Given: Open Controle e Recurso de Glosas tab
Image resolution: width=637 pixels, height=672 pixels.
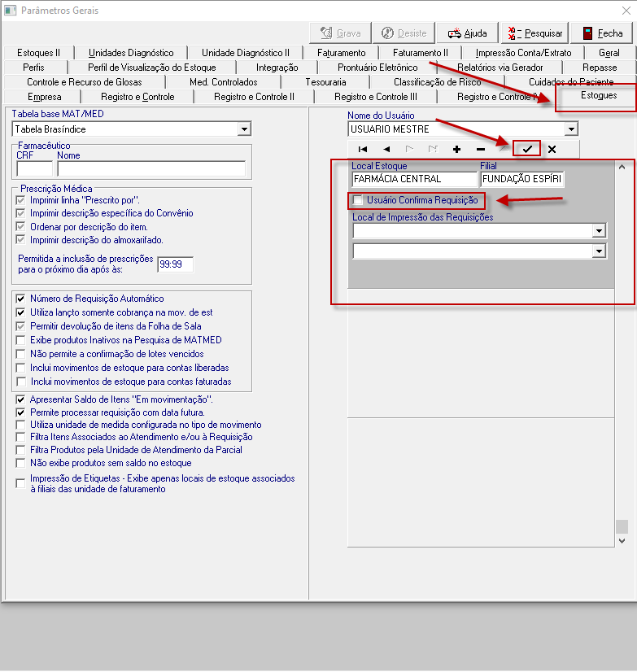Looking at the screenshot, I should coord(85,82).
